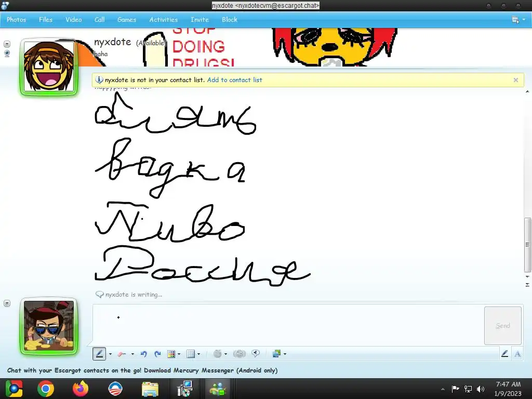532x399 pixels.
Task: Switch to handwriting input mode
Action: (x=504, y=354)
